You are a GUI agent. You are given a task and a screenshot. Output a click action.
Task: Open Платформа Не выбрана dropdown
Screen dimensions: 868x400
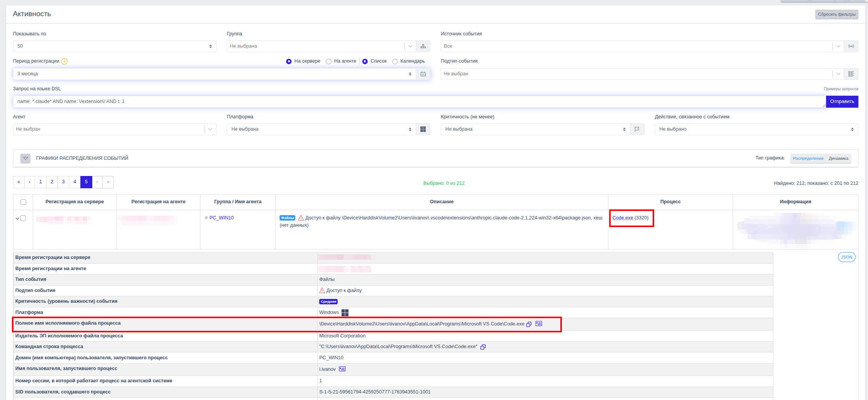point(322,129)
